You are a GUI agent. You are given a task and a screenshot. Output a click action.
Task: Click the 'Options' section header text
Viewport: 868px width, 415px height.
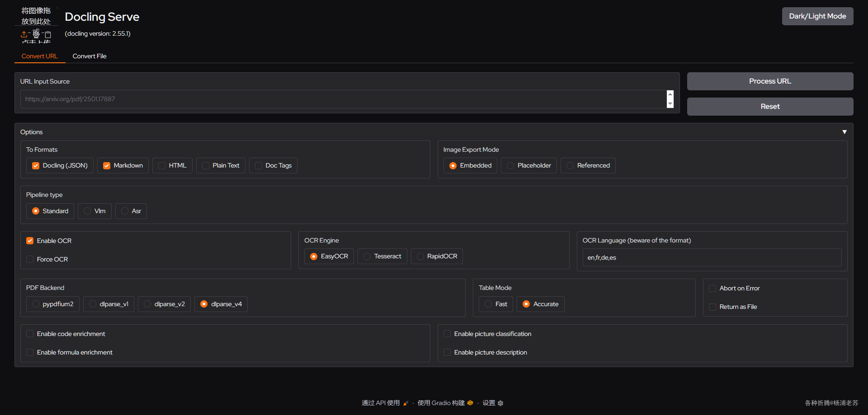click(x=32, y=132)
